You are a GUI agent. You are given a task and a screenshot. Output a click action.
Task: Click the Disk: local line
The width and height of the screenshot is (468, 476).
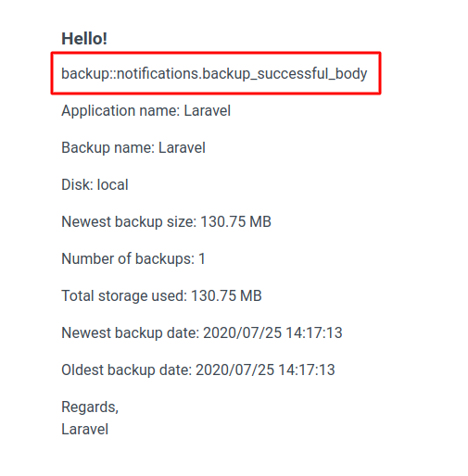(x=95, y=184)
